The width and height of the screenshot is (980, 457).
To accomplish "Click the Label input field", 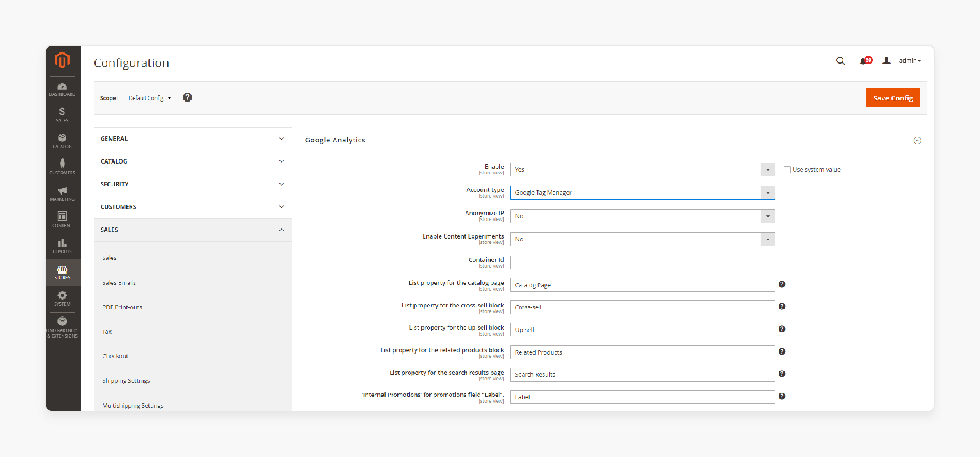I will click(642, 397).
